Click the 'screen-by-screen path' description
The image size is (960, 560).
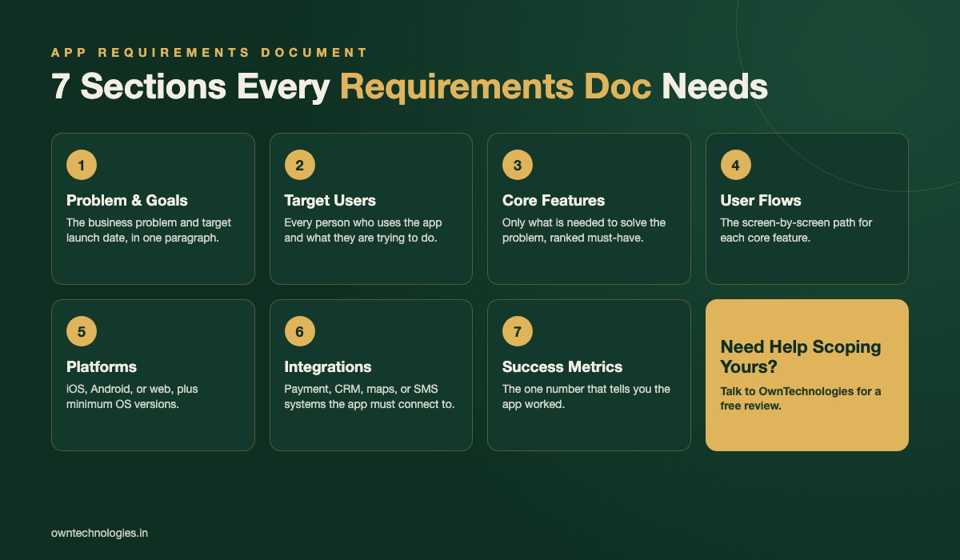point(797,230)
